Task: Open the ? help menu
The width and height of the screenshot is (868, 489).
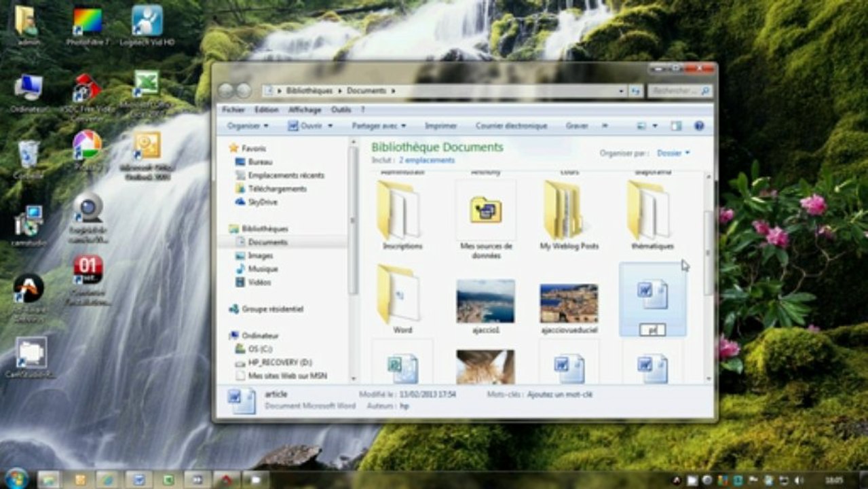Action: point(363,109)
